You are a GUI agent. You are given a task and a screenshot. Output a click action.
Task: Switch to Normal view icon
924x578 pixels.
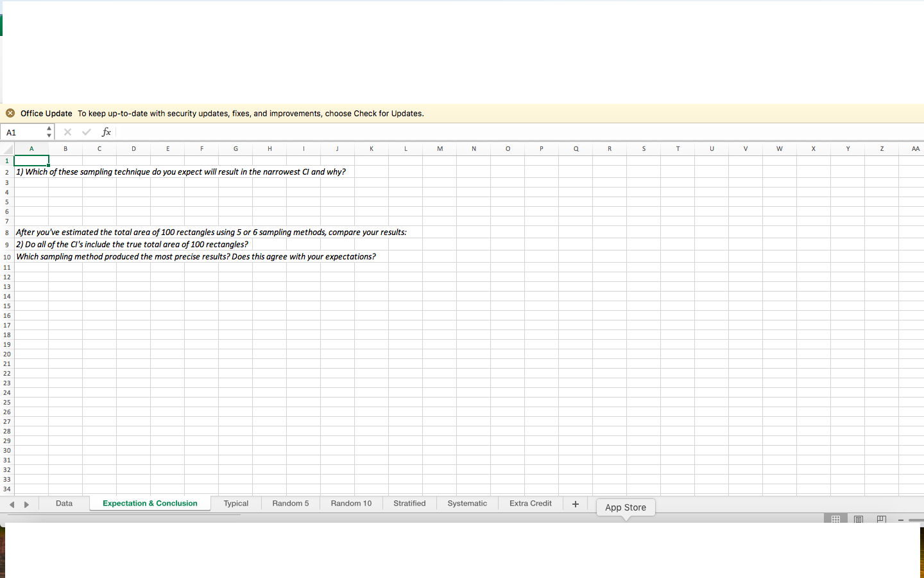[x=835, y=519]
